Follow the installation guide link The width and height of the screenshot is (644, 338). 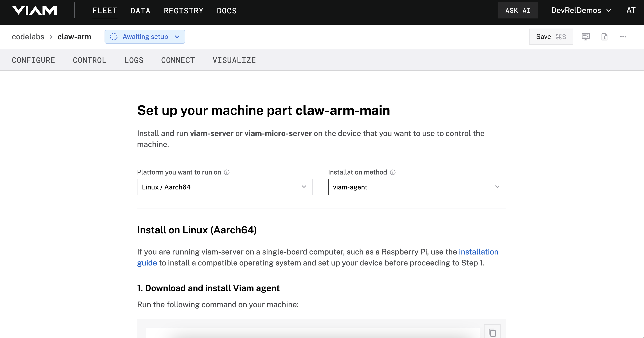(479, 252)
